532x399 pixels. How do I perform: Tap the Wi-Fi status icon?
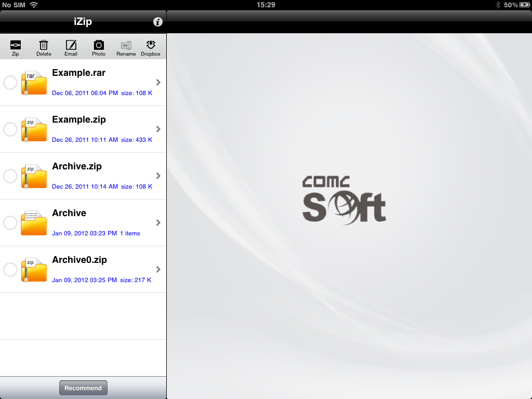click(x=34, y=5)
